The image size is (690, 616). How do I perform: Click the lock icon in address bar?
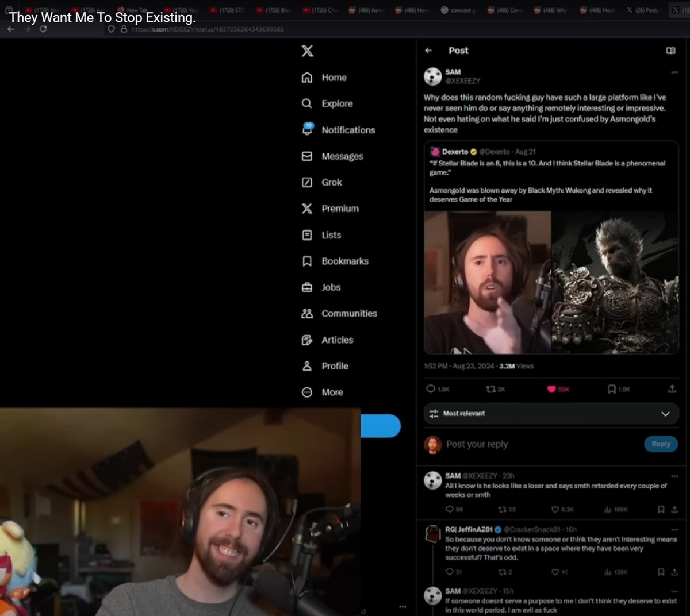tap(124, 29)
